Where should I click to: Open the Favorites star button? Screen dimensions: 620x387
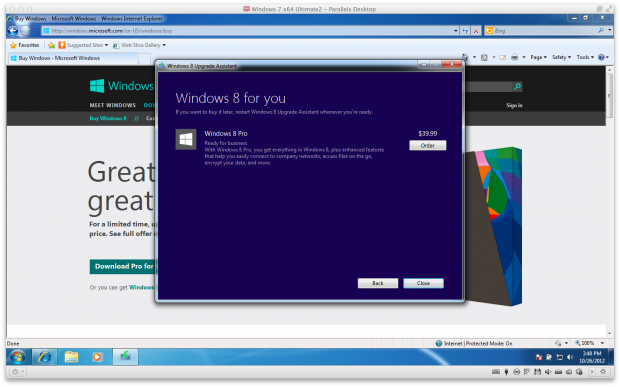tap(25, 45)
